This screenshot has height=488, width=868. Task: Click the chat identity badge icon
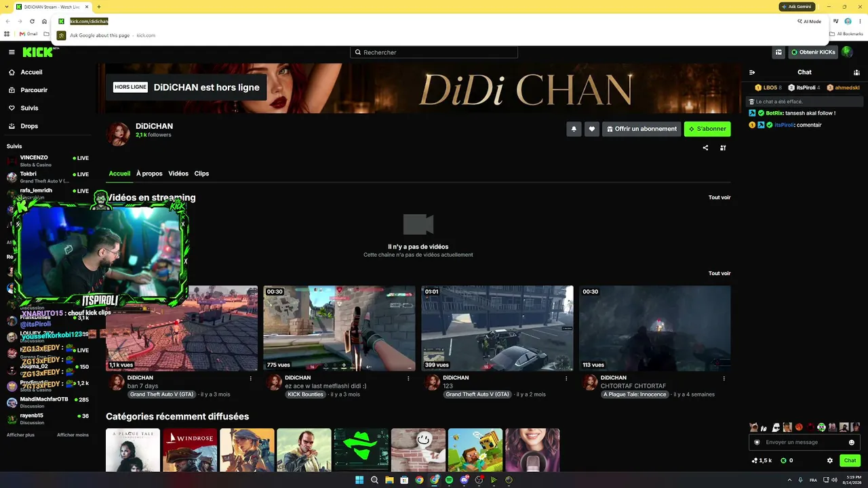[x=757, y=443]
